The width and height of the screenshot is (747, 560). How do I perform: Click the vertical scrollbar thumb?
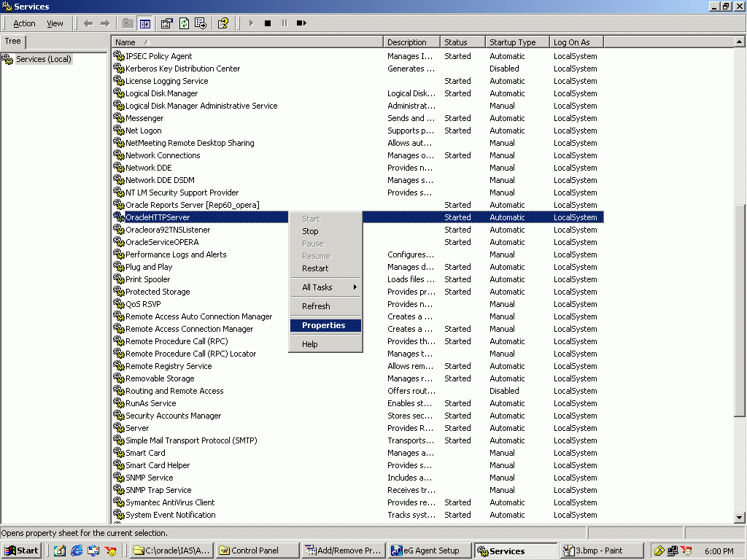coord(740,311)
